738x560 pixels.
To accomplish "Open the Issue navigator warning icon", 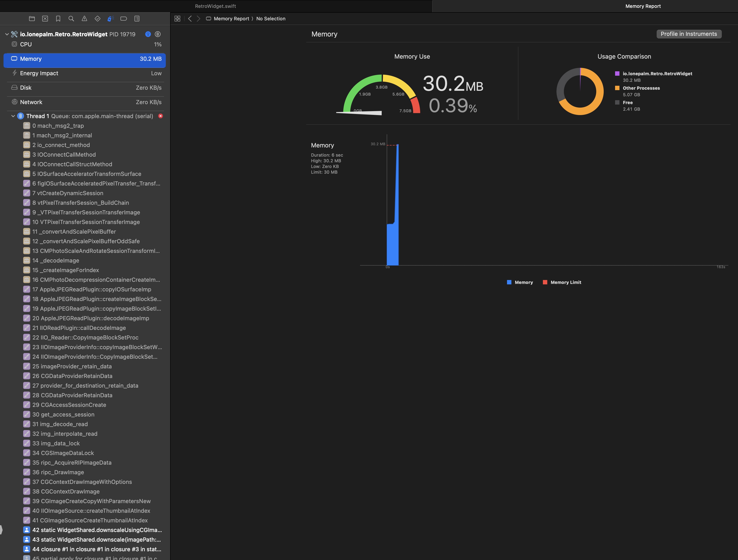I will click(84, 19).
